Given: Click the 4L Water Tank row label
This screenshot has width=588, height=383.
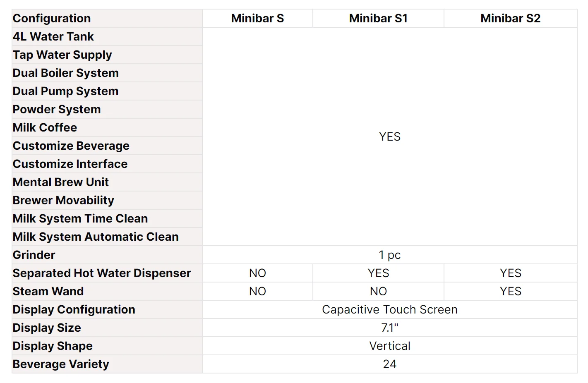Looking at the screenshot, I should point(53,37).
